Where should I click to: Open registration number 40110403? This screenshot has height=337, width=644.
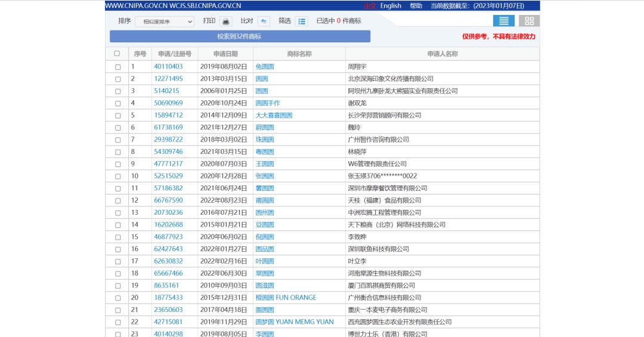(x=168, y=67)
